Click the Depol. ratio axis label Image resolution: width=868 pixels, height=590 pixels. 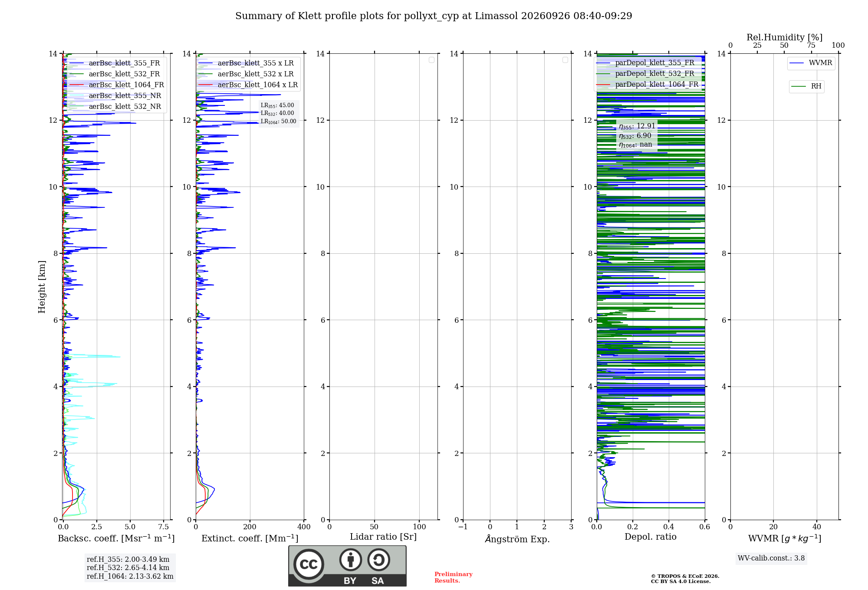651,537
